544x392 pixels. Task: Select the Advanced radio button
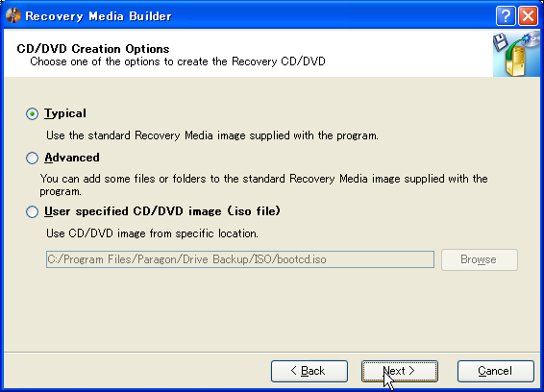pyautogui.click(x=32, y=158)
